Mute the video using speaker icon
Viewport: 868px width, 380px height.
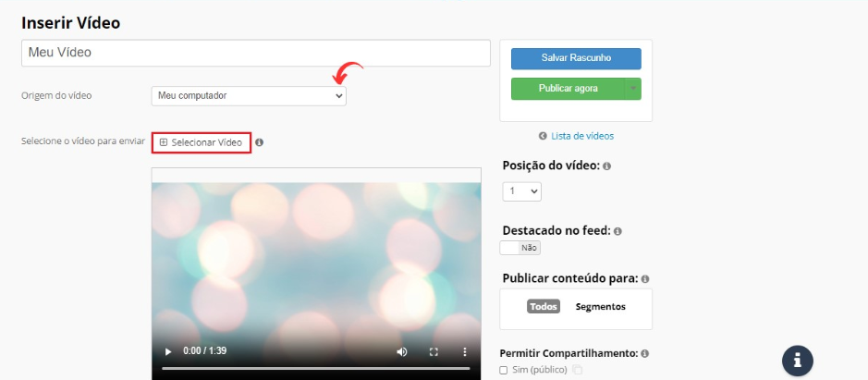[x=402, y=351]
